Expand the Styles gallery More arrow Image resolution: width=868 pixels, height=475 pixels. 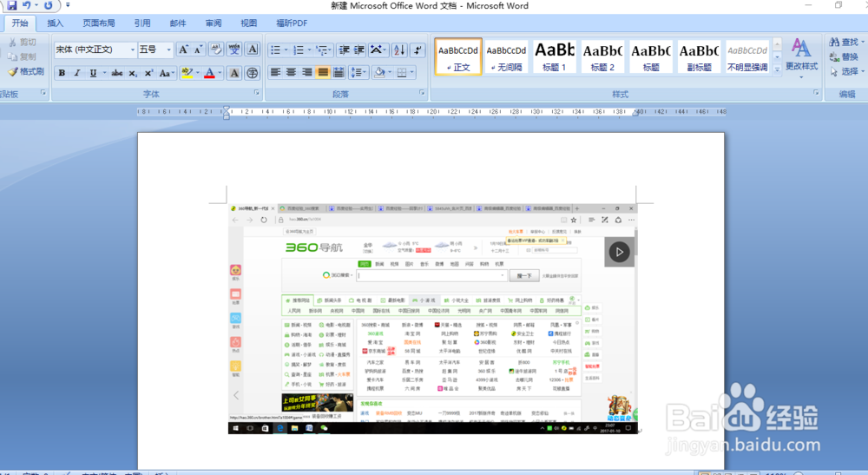(x=777, y=69)
